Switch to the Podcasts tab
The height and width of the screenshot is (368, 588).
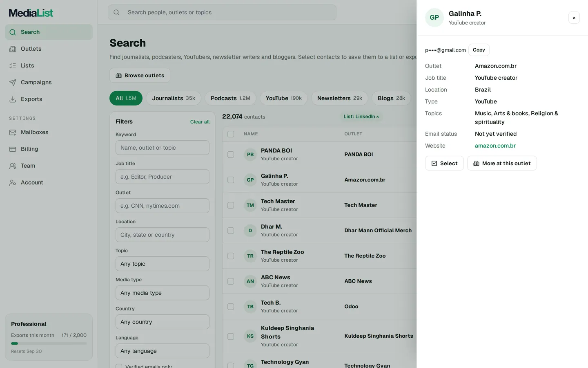(x=230, y=98)
